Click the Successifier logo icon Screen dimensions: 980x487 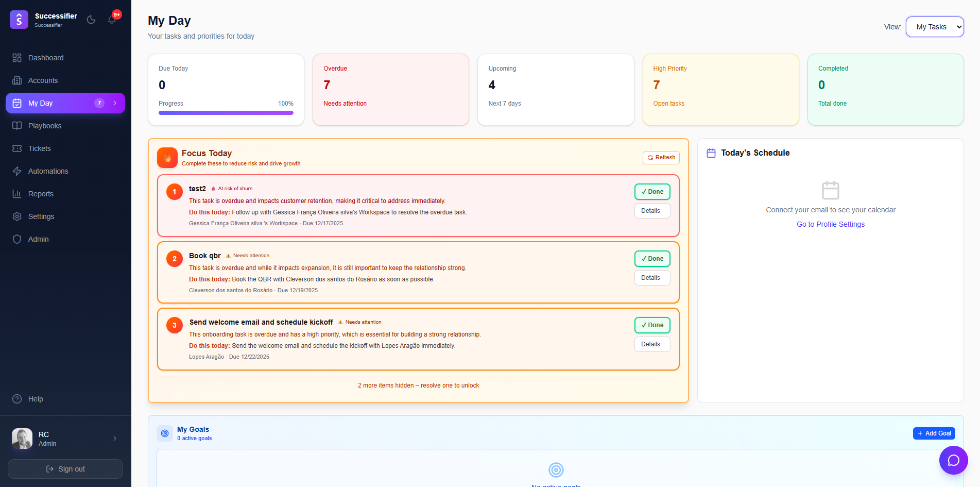(x=19, y=20)
